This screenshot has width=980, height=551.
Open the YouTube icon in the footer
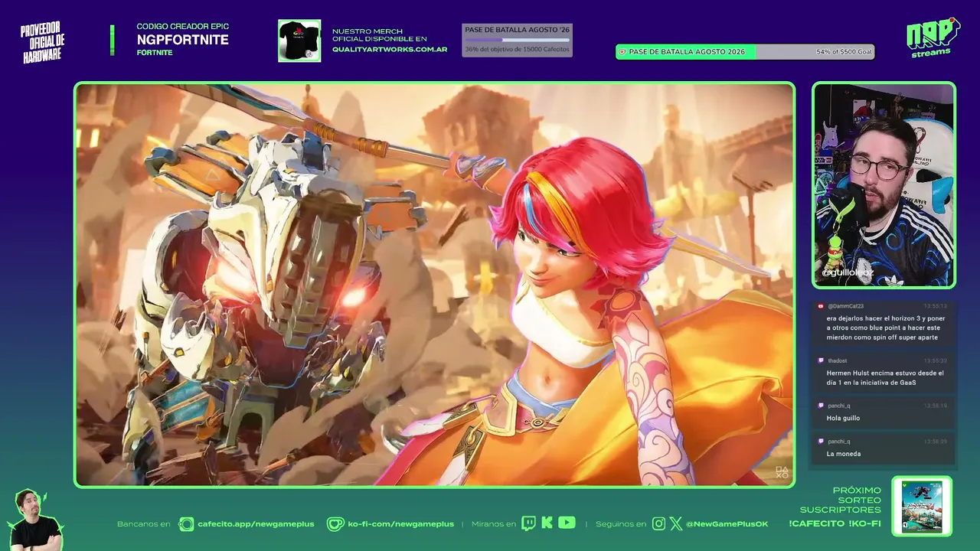pyautogui.click(x=567, y=523)
